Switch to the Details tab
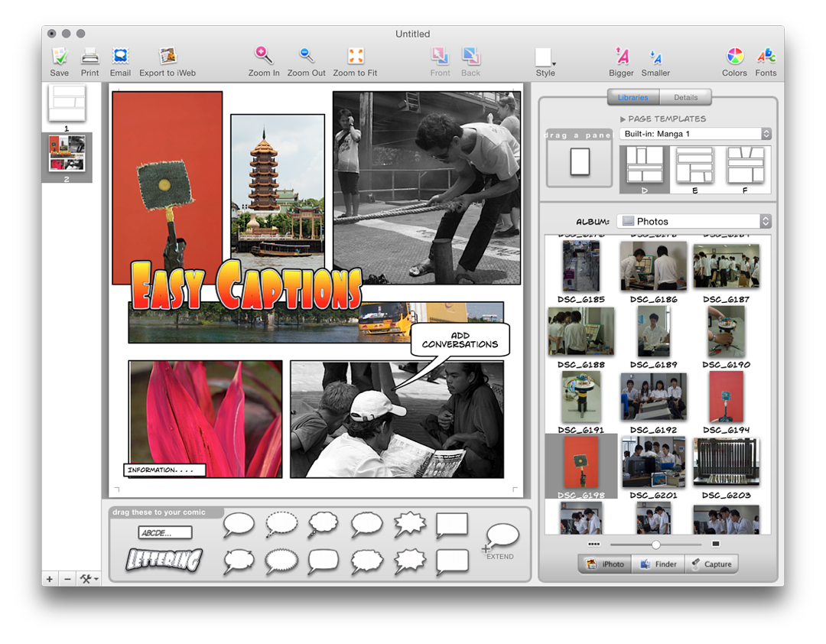The width and height of the screenshot is (826, 644). pyautogui.click(x=685, y=97)
